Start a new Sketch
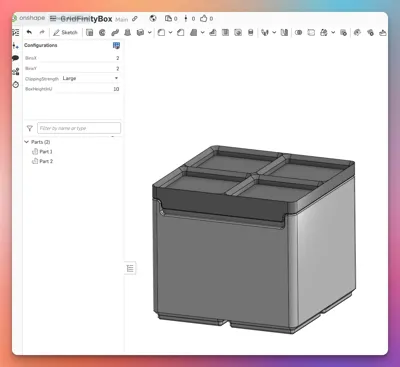The width and height of the screenshot is (400, 367). tap(65, 32)
